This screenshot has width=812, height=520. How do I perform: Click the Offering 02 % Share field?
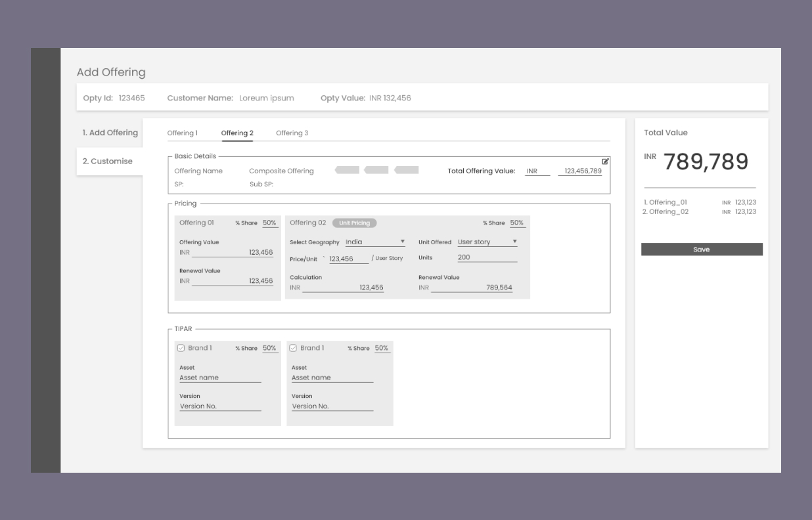516,223
